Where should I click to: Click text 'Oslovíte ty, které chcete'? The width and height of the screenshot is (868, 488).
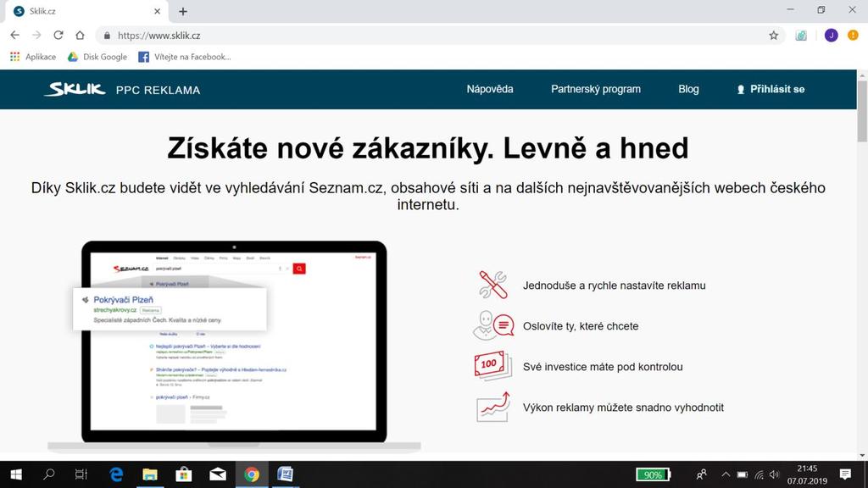pos(580,326)
